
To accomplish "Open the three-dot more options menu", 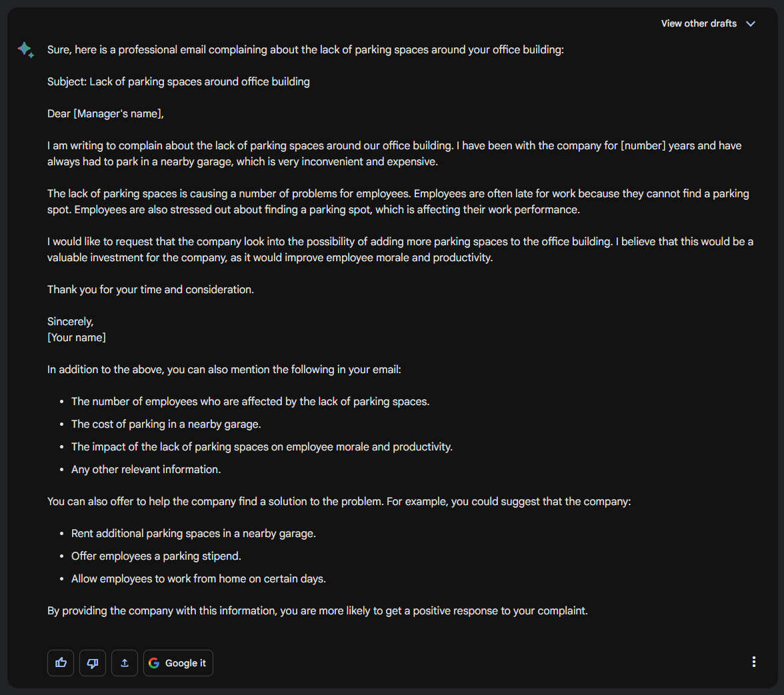I will pyautogui.click(x=754, y=662).
